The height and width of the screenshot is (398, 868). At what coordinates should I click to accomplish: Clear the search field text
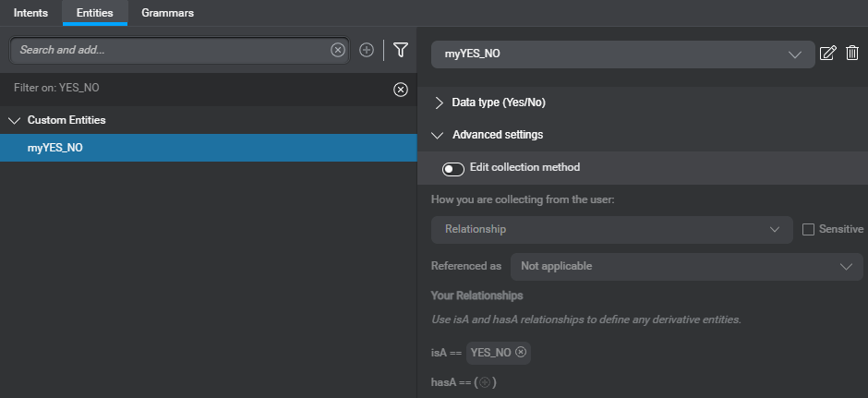coord(338,50)
